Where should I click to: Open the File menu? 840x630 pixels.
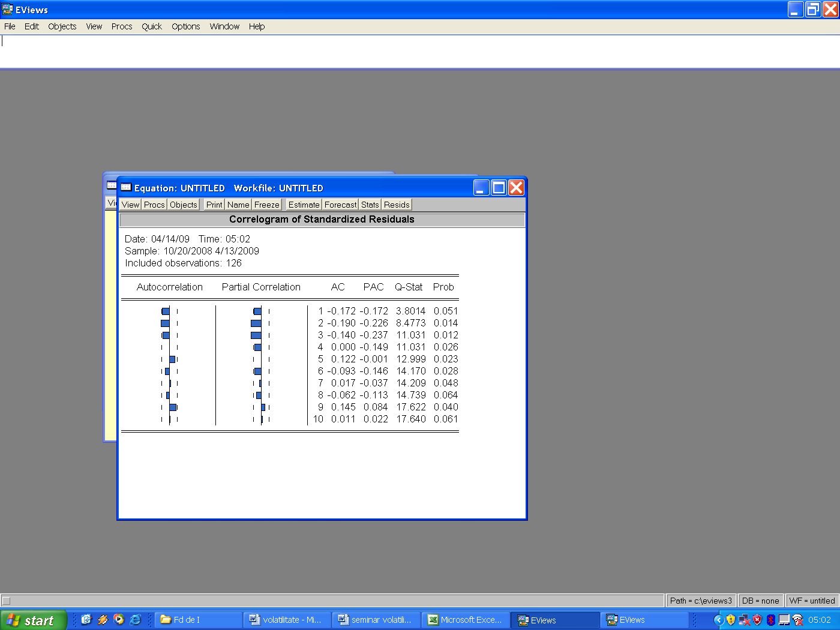point(10,26)
